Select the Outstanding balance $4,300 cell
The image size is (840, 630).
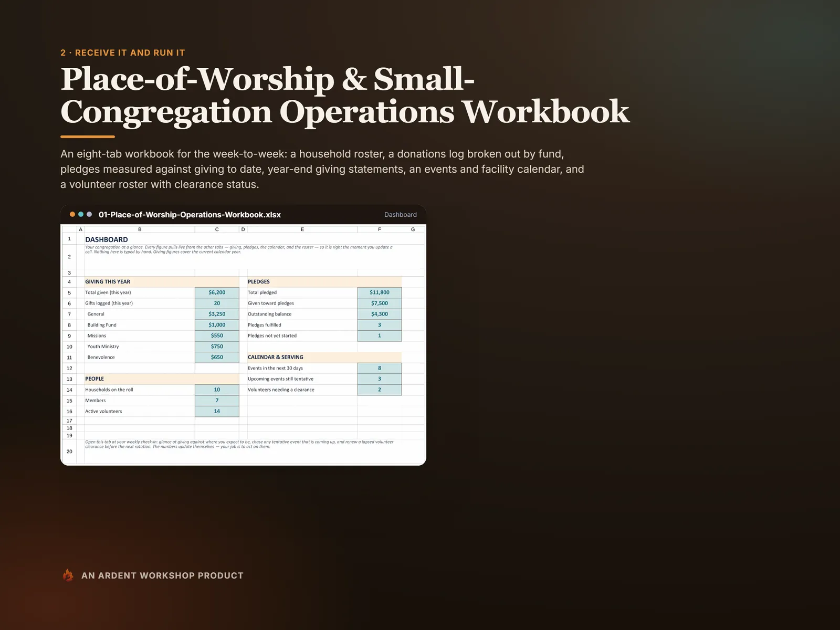coord(380,314)
